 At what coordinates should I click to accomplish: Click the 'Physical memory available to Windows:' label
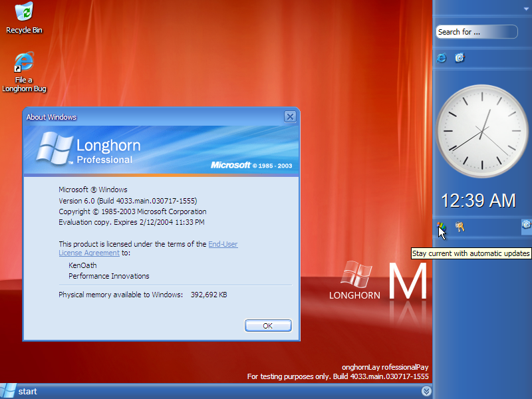[x=121, y=295]
